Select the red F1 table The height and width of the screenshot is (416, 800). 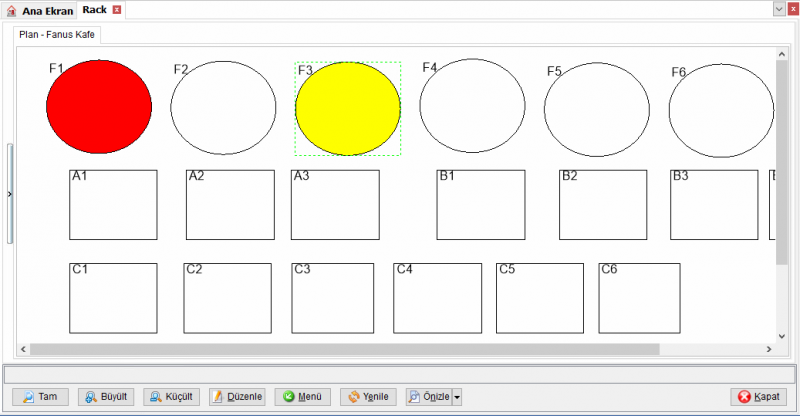click(x=99, y=107)
